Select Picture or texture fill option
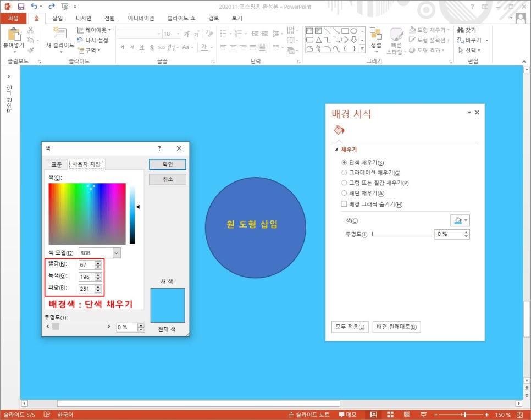 pos(344,183)
